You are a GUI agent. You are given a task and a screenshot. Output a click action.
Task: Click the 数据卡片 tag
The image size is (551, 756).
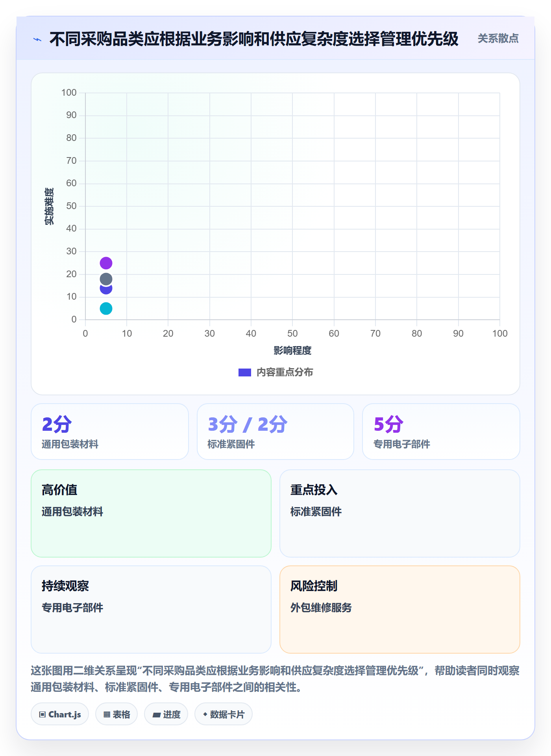click(224, 714)
